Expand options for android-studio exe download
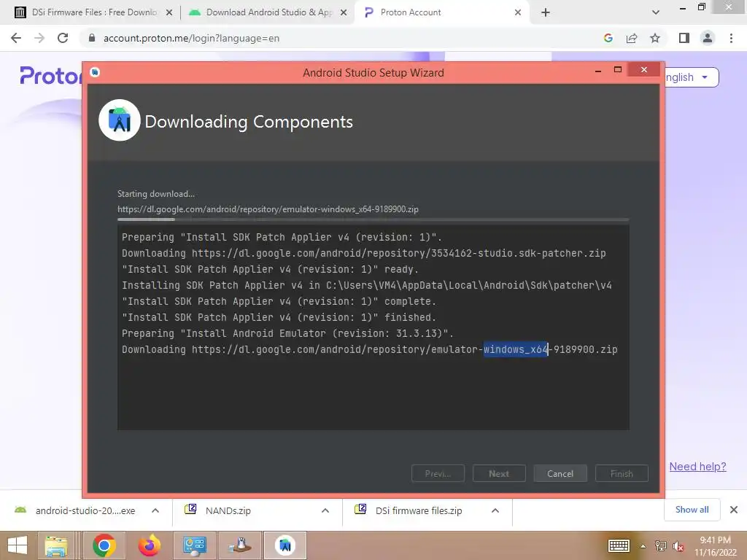This screenshot has height=560, width=747. pyautogui.click(x=155, y=510)
